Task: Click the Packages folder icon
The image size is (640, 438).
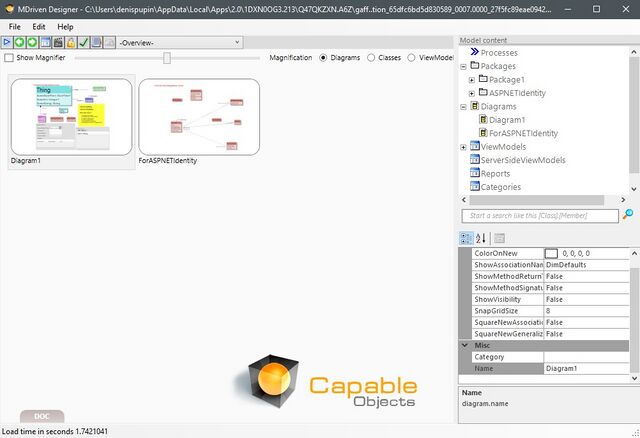Action: coord(474,65)
